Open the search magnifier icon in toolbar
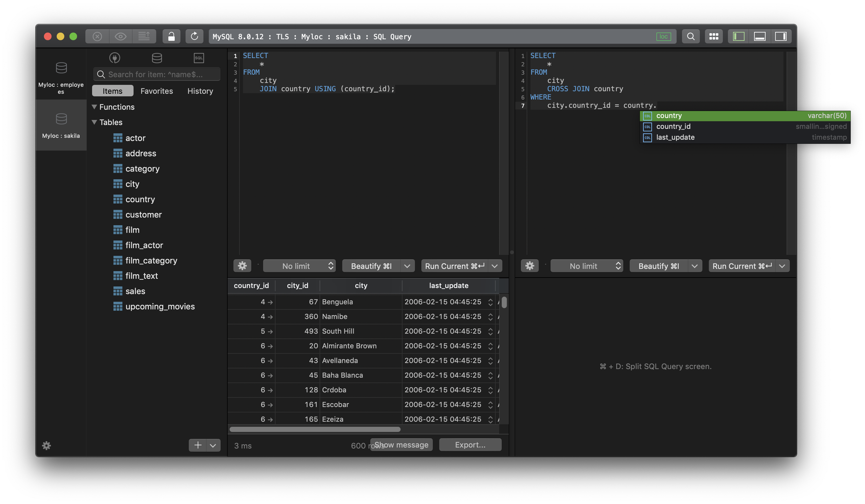This screenshot has height=504, width=865. (691, 36)
